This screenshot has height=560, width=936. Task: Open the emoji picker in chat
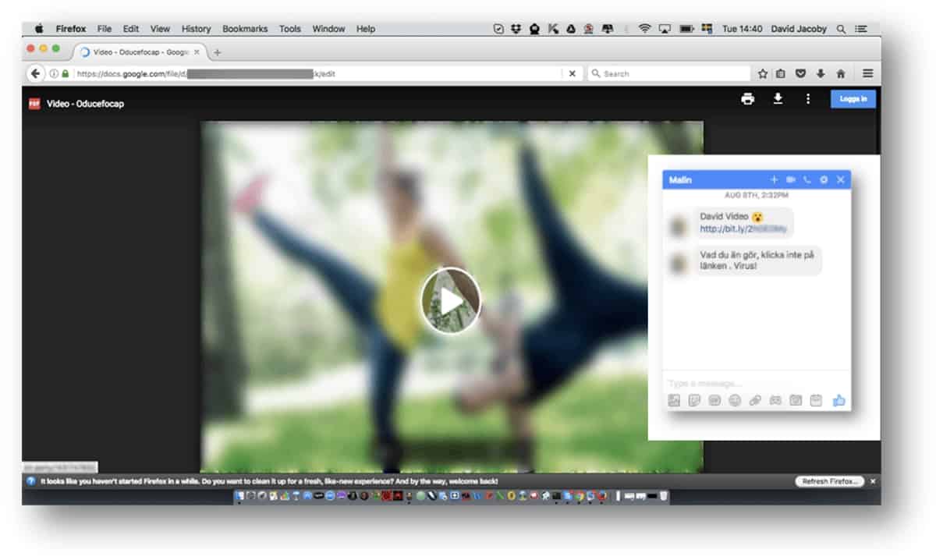tap(735, 401)
